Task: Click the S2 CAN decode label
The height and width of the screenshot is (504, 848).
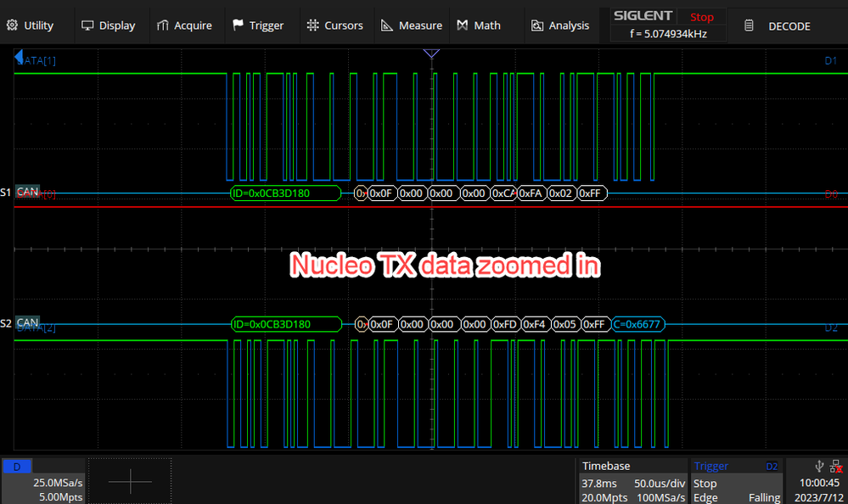Action: tap(27, 322)
